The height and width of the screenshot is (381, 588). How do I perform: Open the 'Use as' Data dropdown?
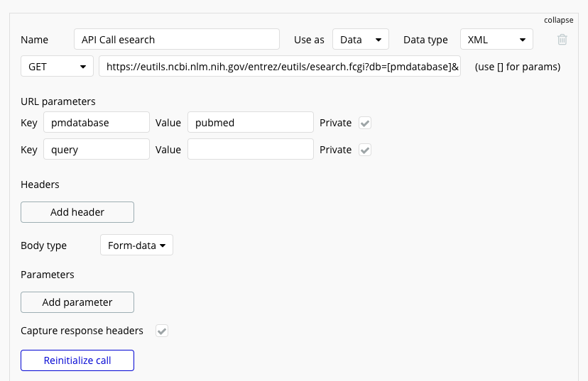(360, 40)
